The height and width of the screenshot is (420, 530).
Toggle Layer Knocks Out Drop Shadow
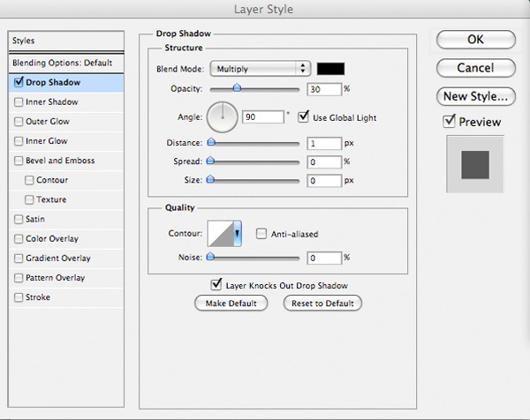pyautogui.click(x=216, y=285)
